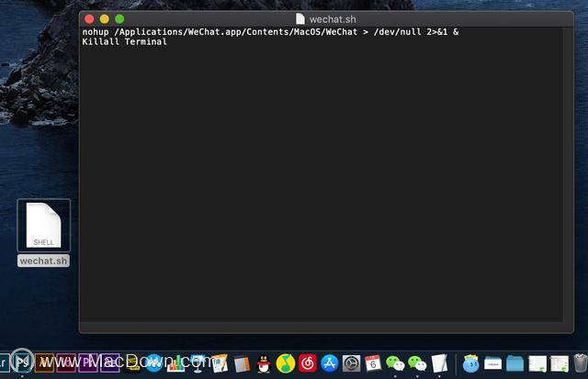The width and height of the screenshot is (588, 379).
Task: Launch Numbers chart icon in Dock
Action: click(x=175, y=363)
